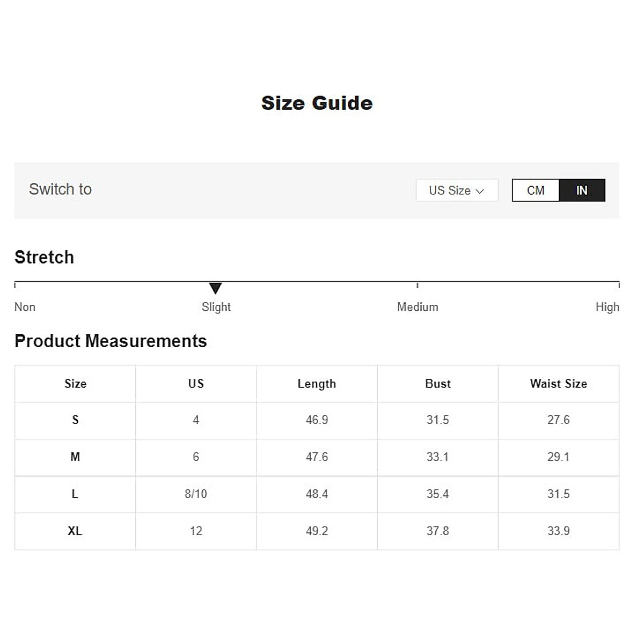This screenshot has height=644, width=644.
Task: Select the XL size row label
Action: (x=75, y=531)
